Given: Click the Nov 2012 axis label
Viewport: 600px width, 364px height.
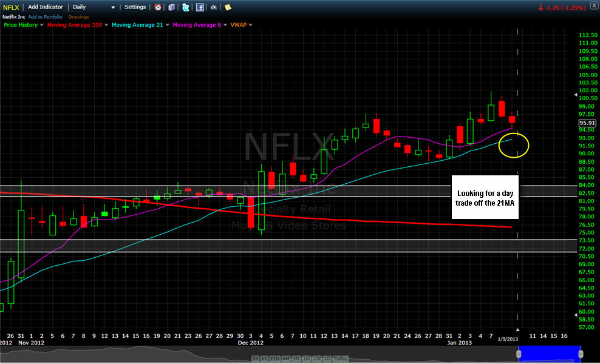Looking at the screenshot, I should (32, 343).
